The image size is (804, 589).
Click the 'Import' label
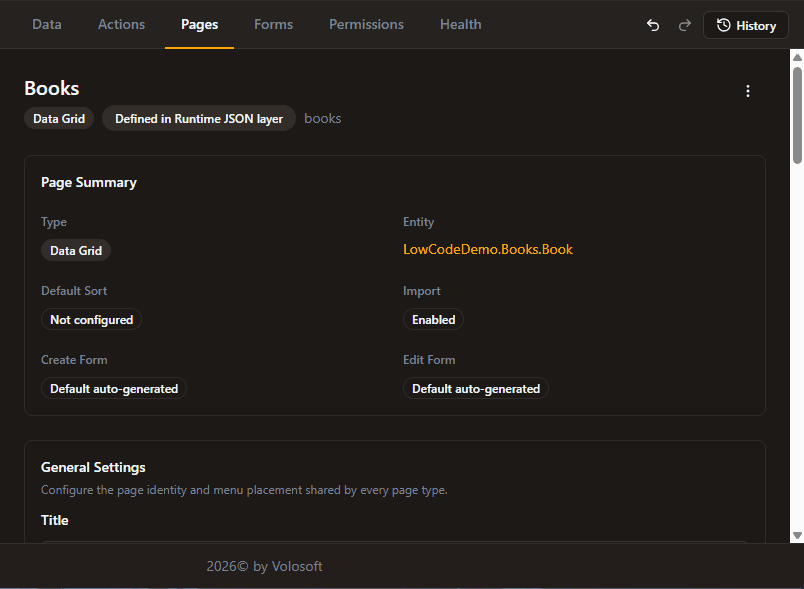[x=421, y=291]
